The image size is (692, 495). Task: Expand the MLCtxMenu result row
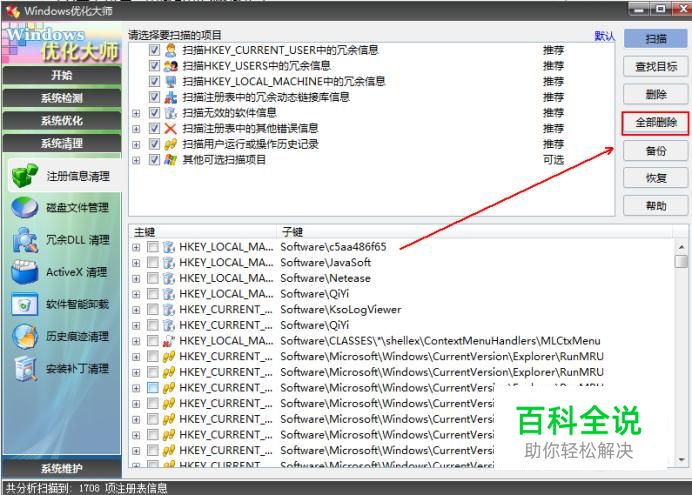tap(136, 341)
